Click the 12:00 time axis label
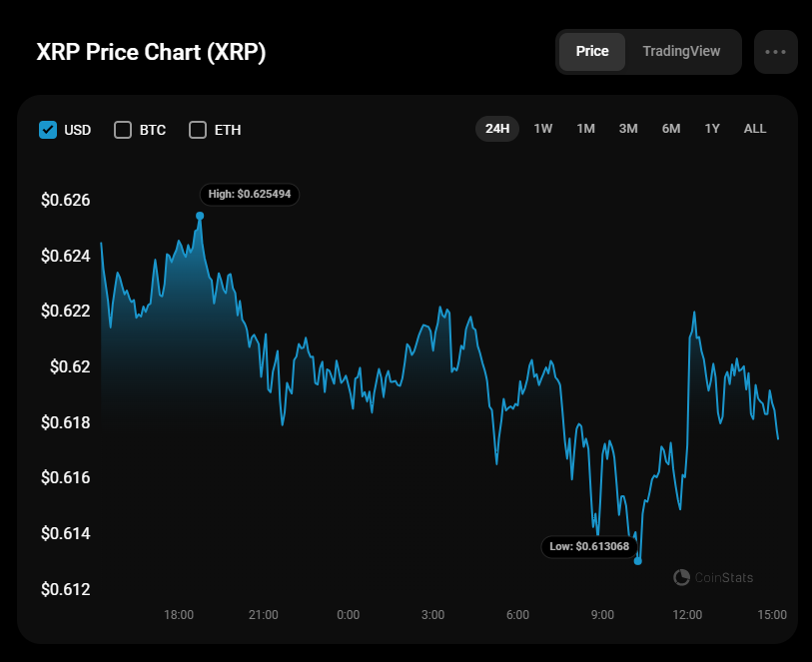This screenshot has width=812, height=662. click(687, 614)
